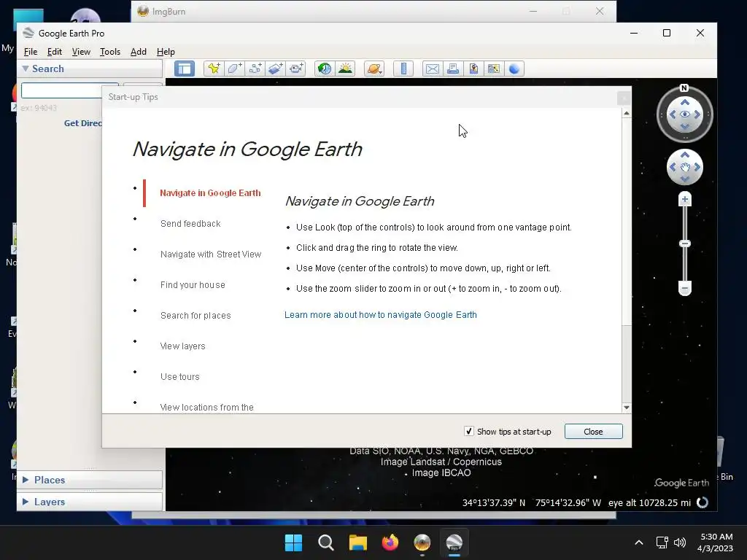Image resolution: width=747 pixels, height=560 pixels.
Task: Select Search for places tip
Action: [x=196, y=315]
